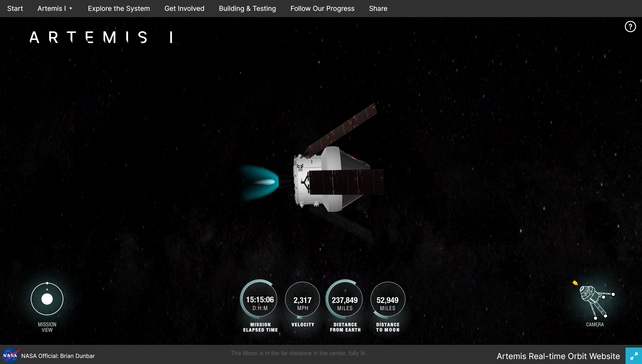
Task: Click the Velocity MPH gauge
Action: pyautogui.click(x=302, y=300)
